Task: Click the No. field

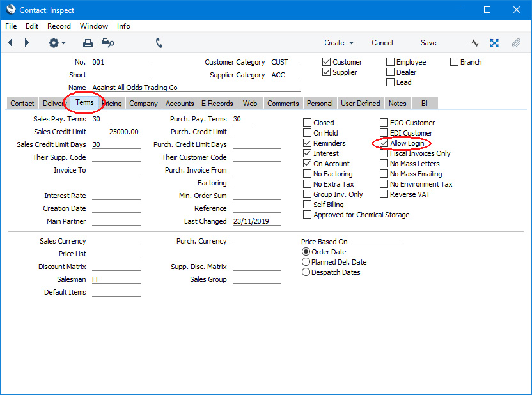Action: pyautogui.click(x=121, y=62)
